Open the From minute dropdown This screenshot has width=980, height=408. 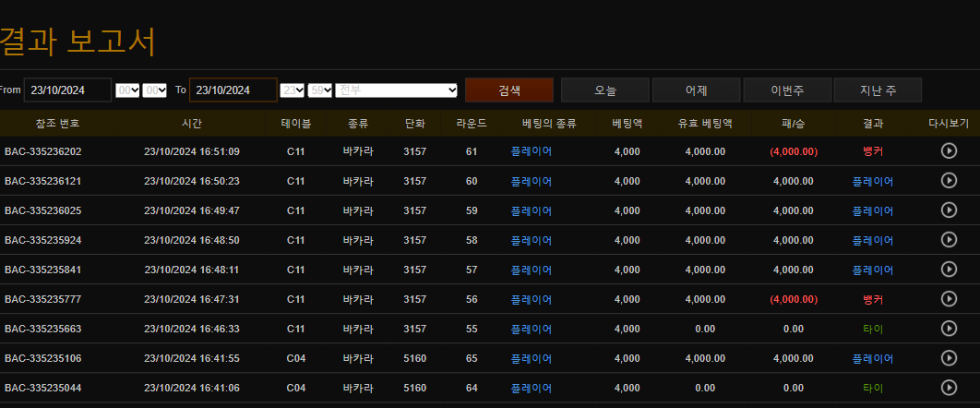pos(154,90)
